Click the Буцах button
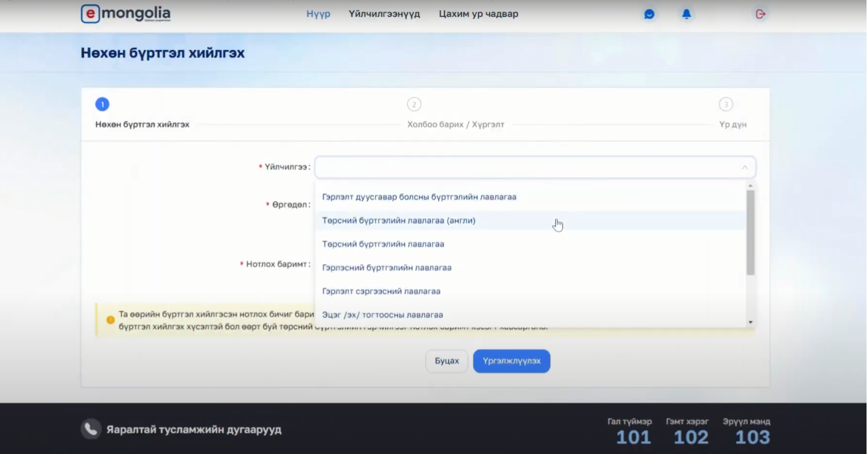Image resolution: width=868 pixels, height=454 pixels. pos(448,361)
